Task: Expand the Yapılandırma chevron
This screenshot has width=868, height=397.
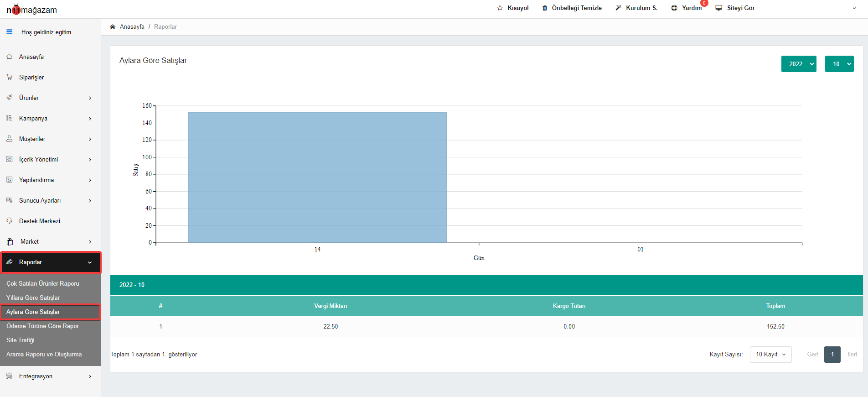Action: 90,180
